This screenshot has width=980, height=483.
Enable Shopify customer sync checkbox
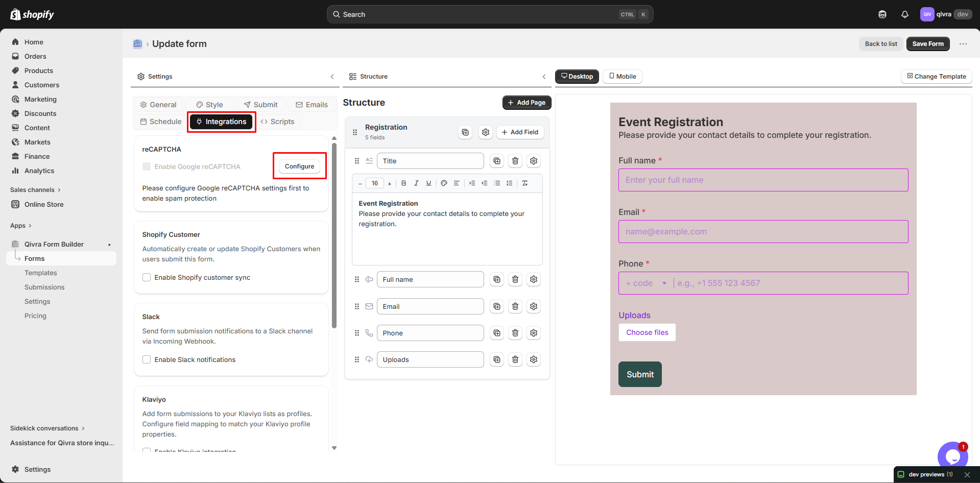147,277
